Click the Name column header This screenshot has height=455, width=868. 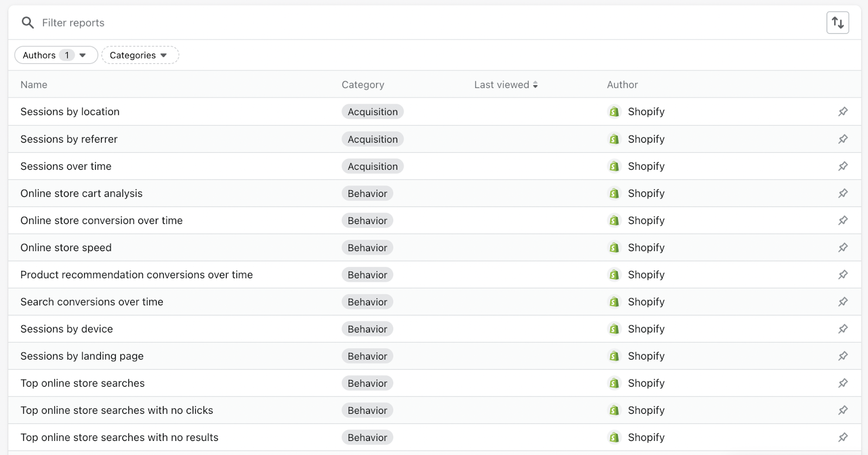click(x=34, y=85)
